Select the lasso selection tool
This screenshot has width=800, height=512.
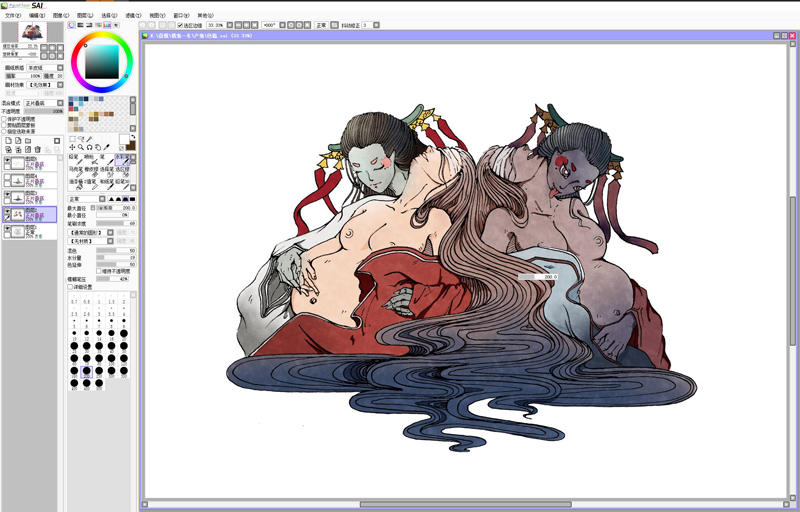81,139
